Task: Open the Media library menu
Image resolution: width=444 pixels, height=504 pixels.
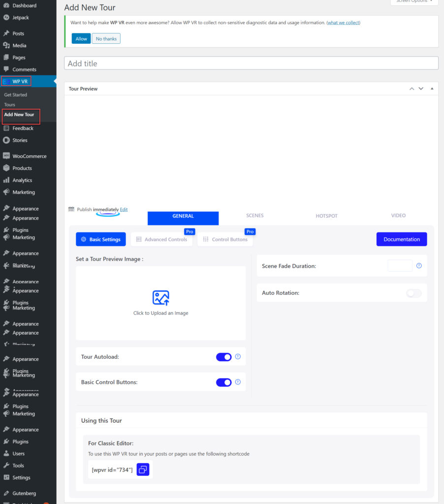Action: click(15, 45)
